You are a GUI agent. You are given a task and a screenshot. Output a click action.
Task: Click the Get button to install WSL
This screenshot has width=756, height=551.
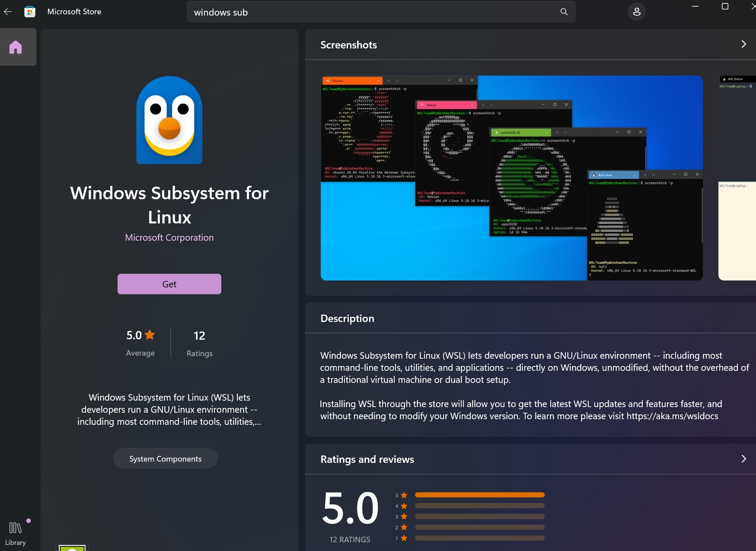[169, 284]
